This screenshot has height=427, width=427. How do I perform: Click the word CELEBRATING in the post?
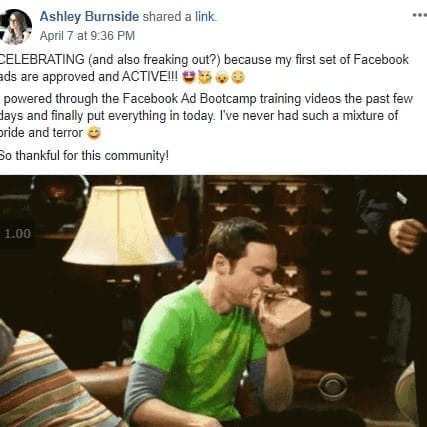pos(42,59)
